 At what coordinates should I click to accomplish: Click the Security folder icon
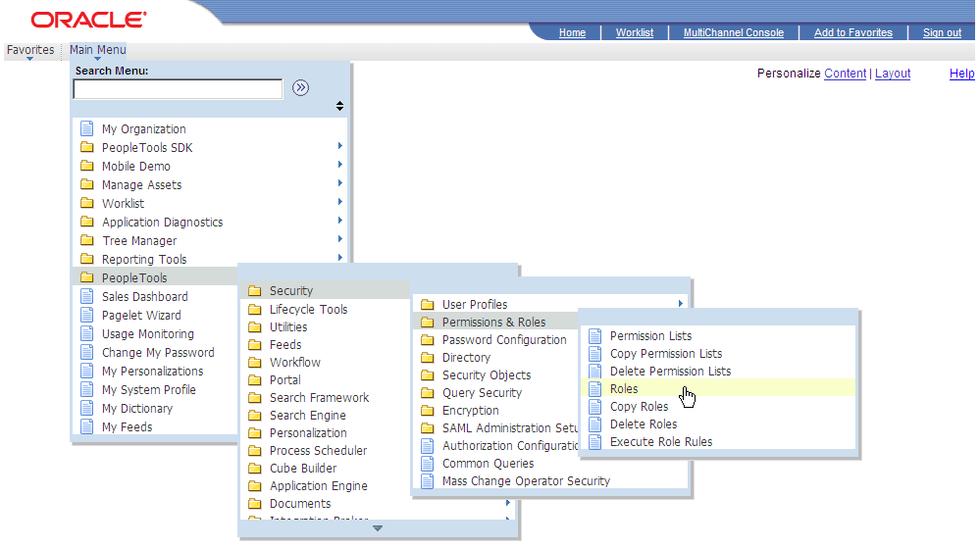tap(254, 290)
